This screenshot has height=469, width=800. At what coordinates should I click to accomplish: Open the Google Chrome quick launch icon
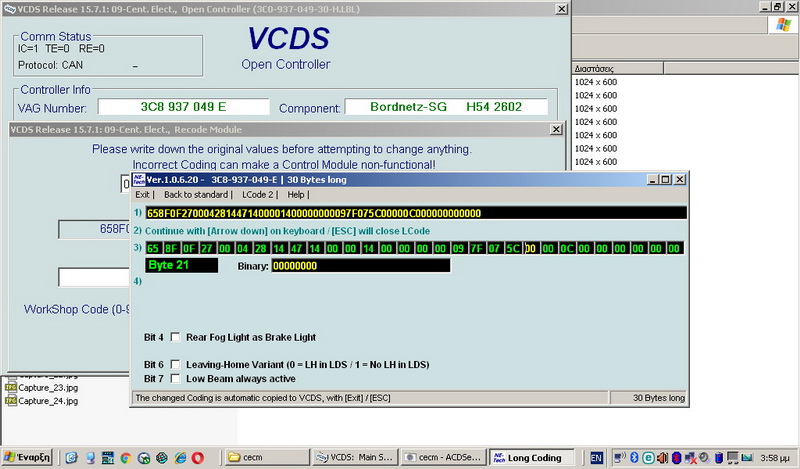(125, 458)
